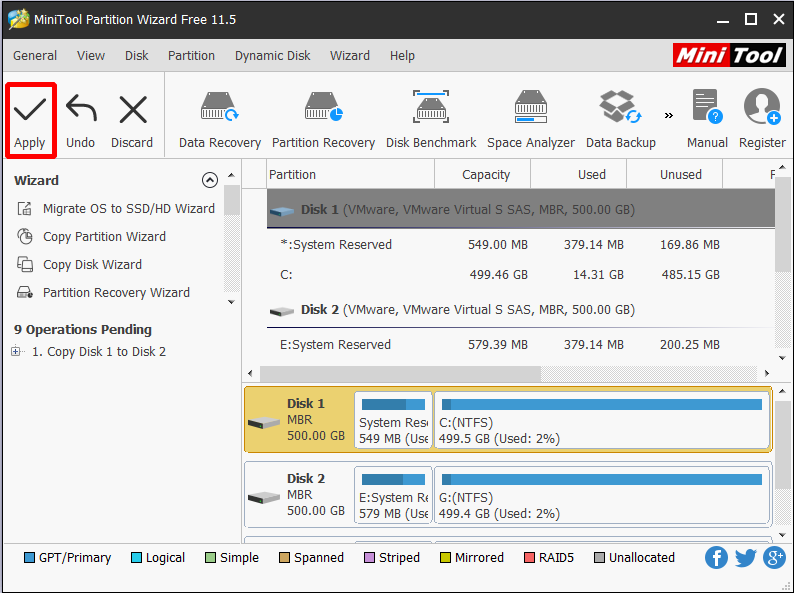The image size is (794, 593).
Task: Click the Unallocated legend color swatch
Action: (x=599, y=558)
